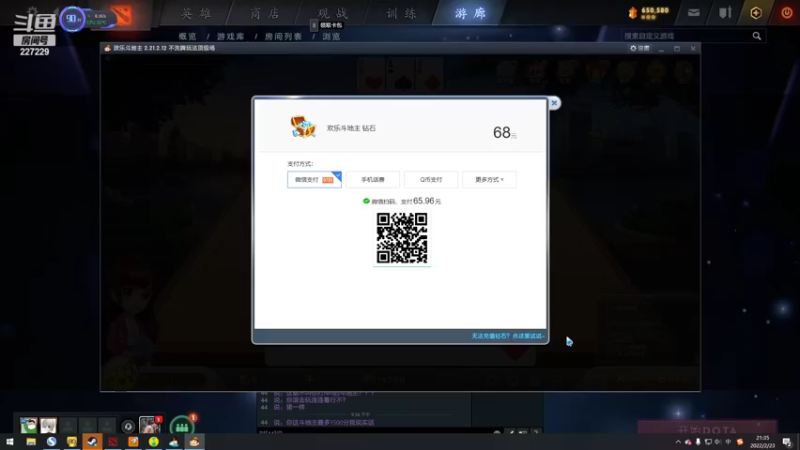Open the 商店 tab in the Dota menu
This screenshot has height=450, width=800.
[x=265, y=13]
